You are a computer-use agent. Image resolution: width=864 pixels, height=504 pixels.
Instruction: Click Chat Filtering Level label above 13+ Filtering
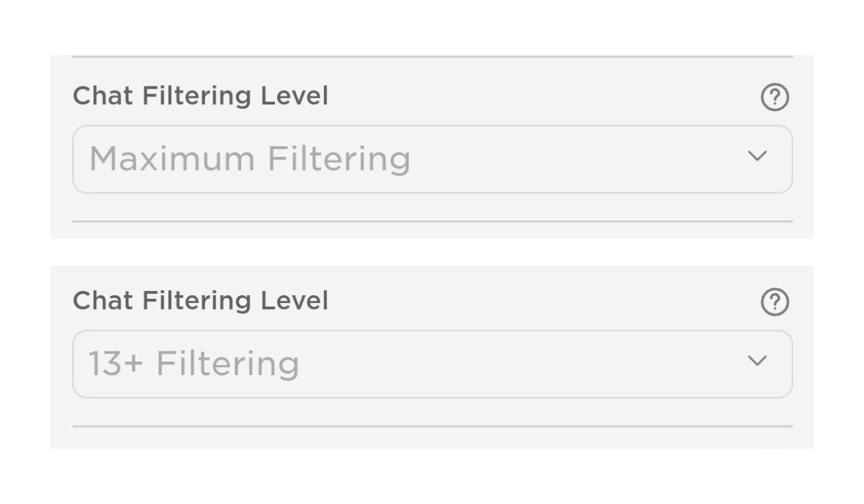pos(200,301)
